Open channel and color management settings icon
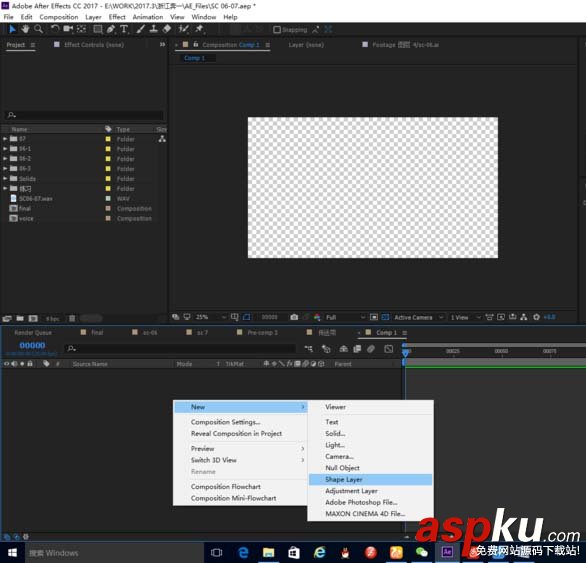Screen dimensions: 586x563 point(317,317)
